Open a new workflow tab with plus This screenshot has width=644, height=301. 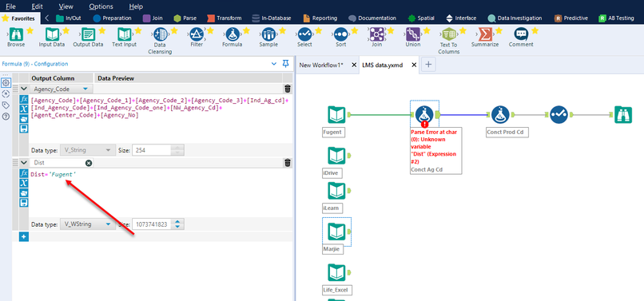(x=428, y=65)
